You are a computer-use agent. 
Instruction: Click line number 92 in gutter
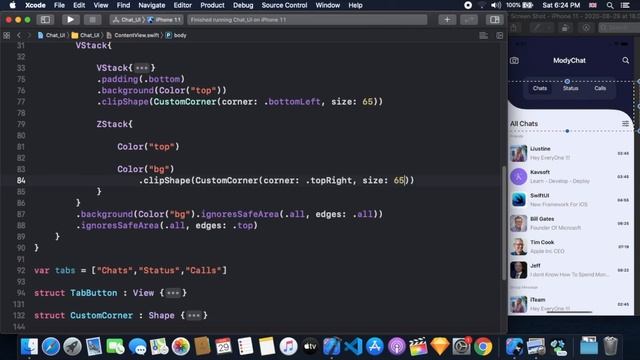(21, 270)
